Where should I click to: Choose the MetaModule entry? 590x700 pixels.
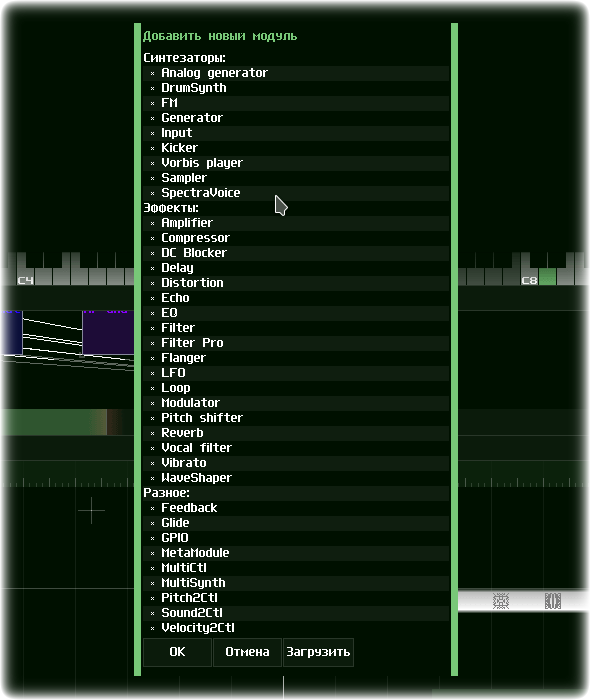click(296, 553)
